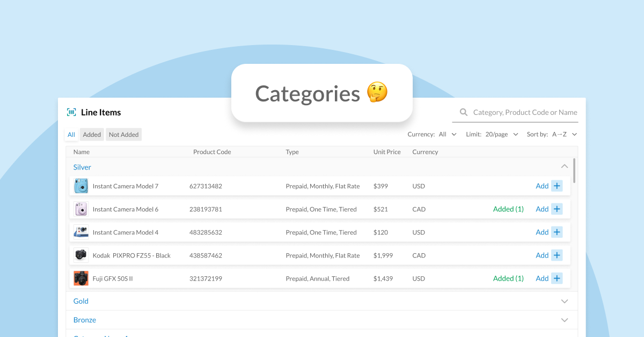644x337 pixels.
Task: Open the Silver category link
Action: [82, 167]
